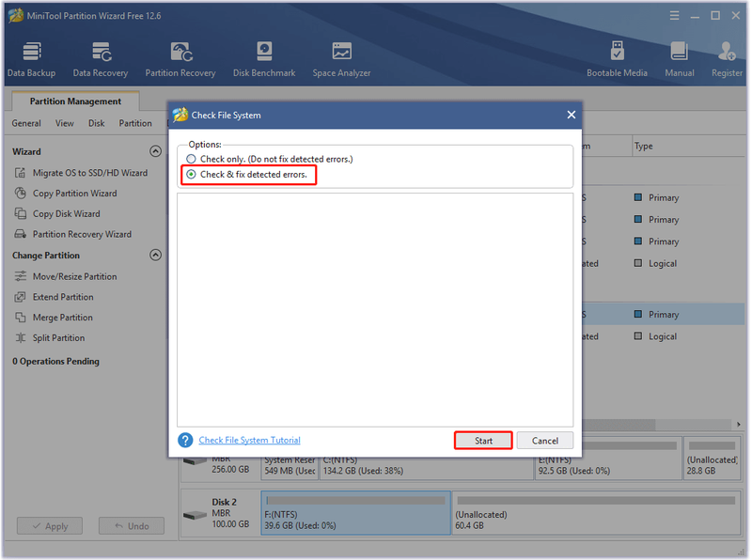752x560 pixels.
Task: Open Space Analyzer
Action: pos(341,59)
